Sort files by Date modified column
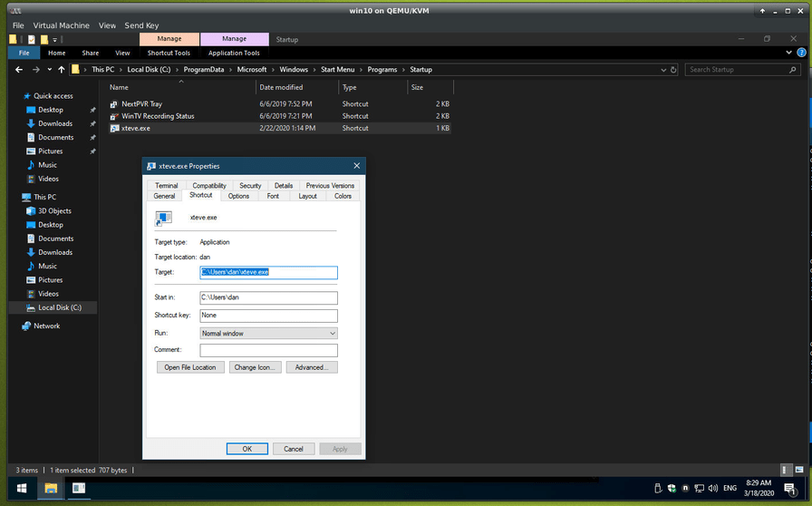This screenshot has width=812, height=506. pos(281,88)
